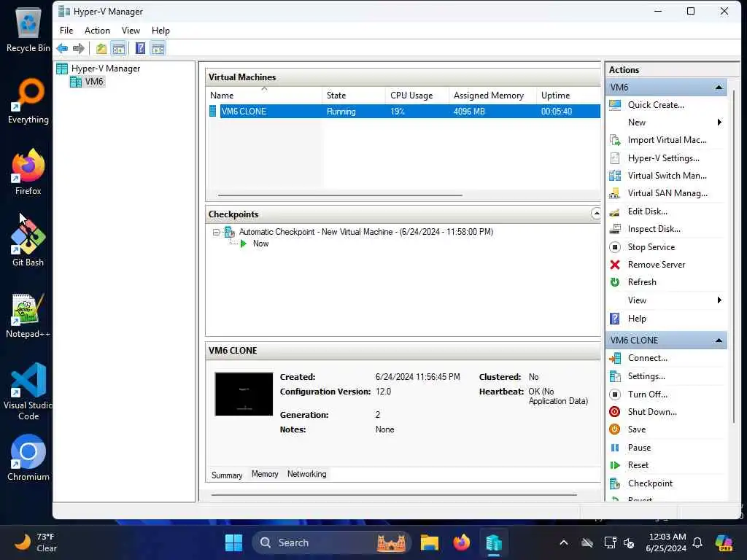Click Hyper-V Manager taskbar icon
Image resolution: width=747 pixels, height=560 pixels.
[x=494, y=542]
